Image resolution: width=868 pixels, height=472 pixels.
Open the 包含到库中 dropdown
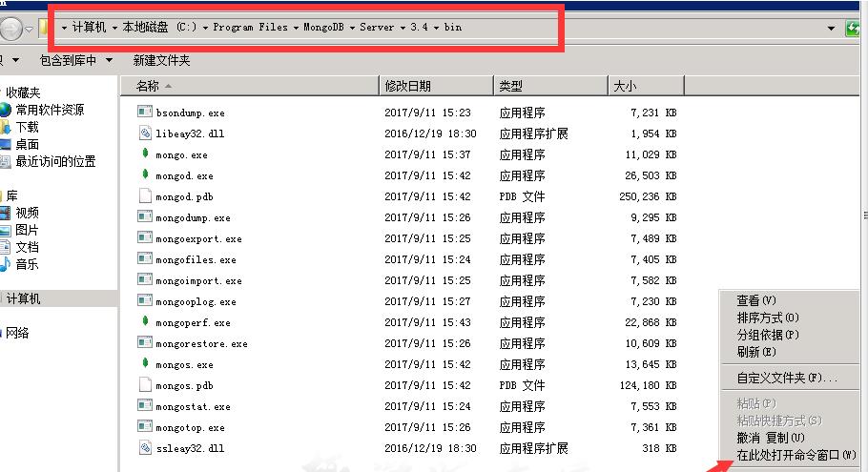76,60
